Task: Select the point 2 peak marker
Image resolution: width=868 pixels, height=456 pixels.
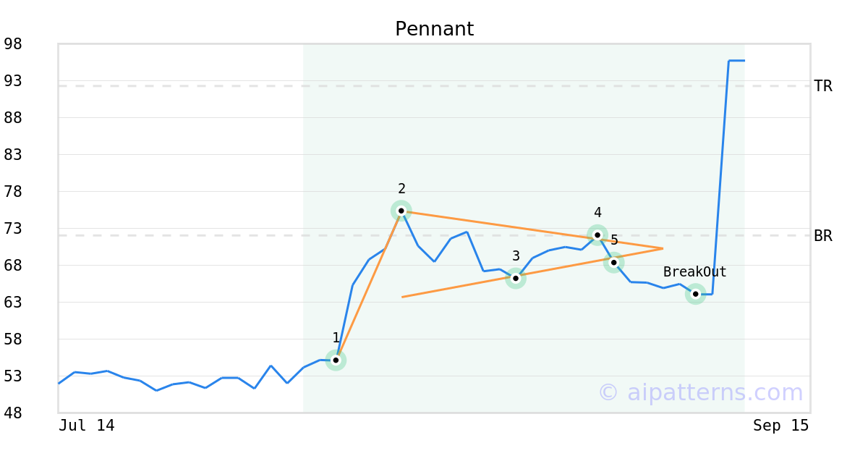Action: pos(401,211)
